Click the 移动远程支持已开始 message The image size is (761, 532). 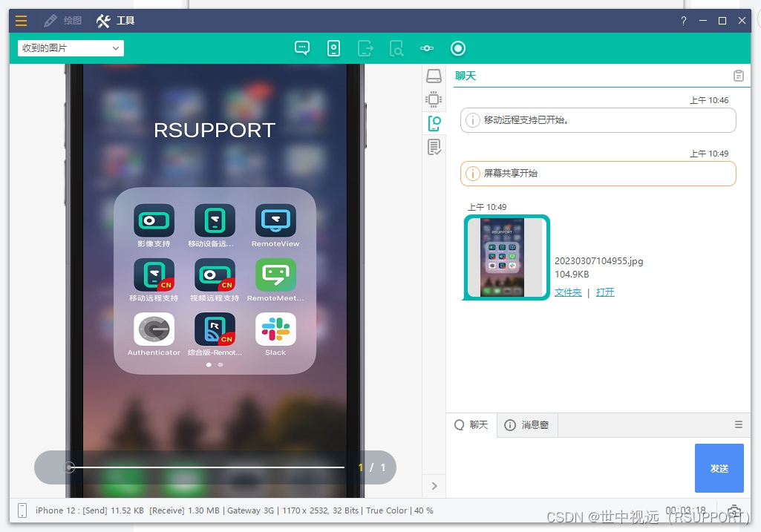[598, 119]
